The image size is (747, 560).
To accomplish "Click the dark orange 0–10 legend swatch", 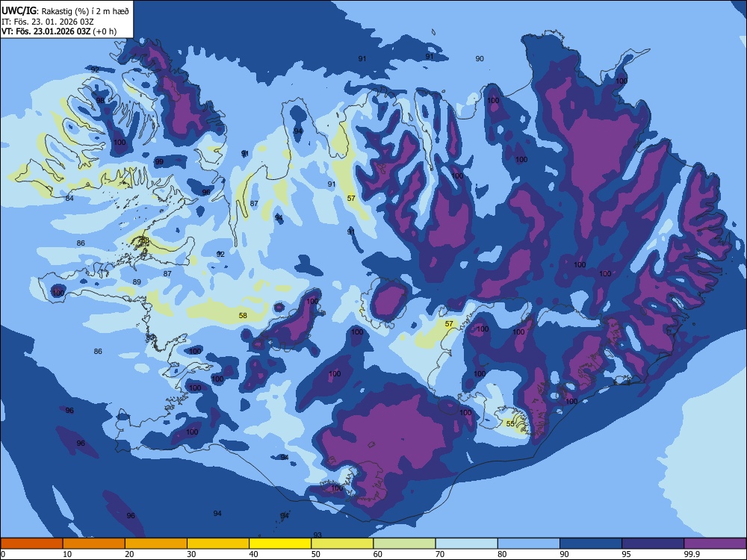I will click(31, 544).
